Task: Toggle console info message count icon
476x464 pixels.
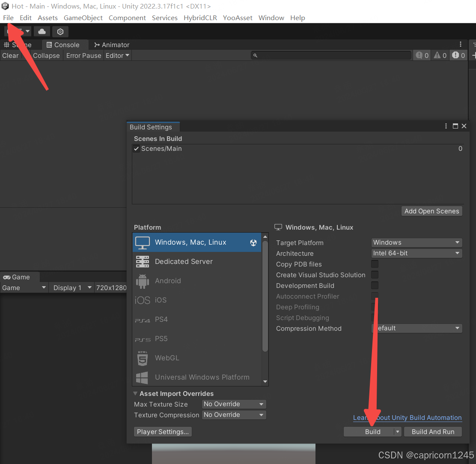Action: point(422,56)
